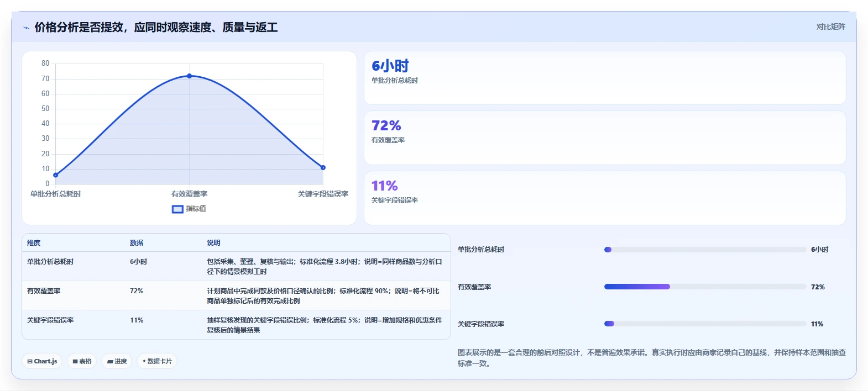
Task: Click the 维度 column header
Action: click(x=34, y=243)
